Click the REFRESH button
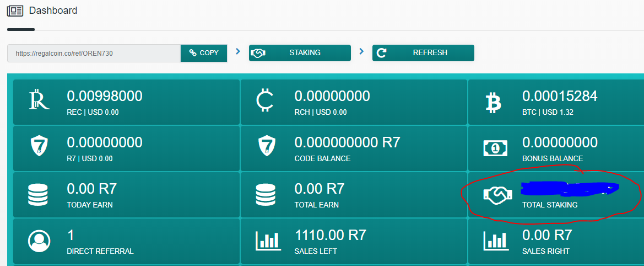The width and height of the screenshot is (644, 266). [423, 53]
